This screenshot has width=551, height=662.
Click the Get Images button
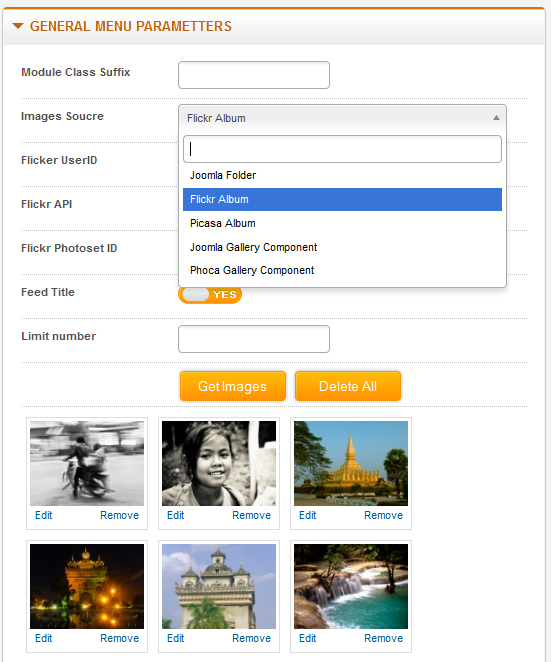tap(233, 386)
